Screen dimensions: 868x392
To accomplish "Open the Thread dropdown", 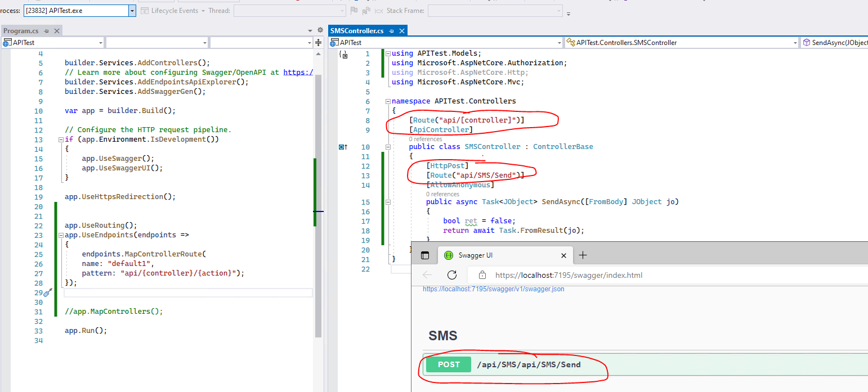I will point(290,11).
